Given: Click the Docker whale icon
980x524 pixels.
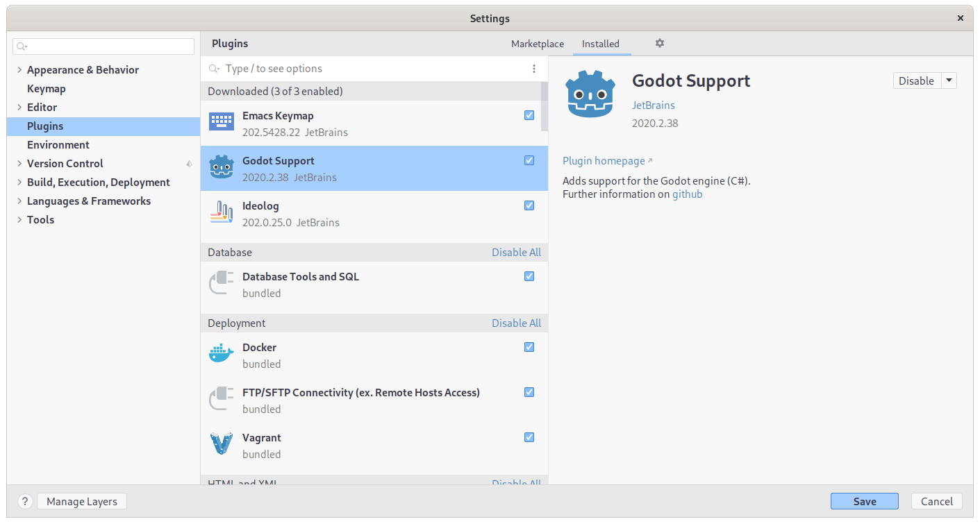Looking at the screenshot, I should click(222, 354).
